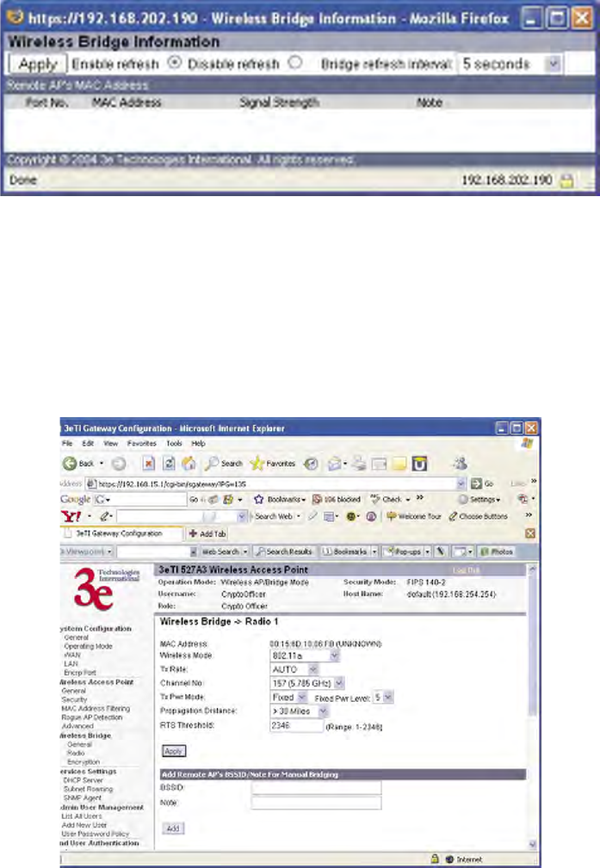Open the Google toolbar Bookmarks star dropdown

281,499
